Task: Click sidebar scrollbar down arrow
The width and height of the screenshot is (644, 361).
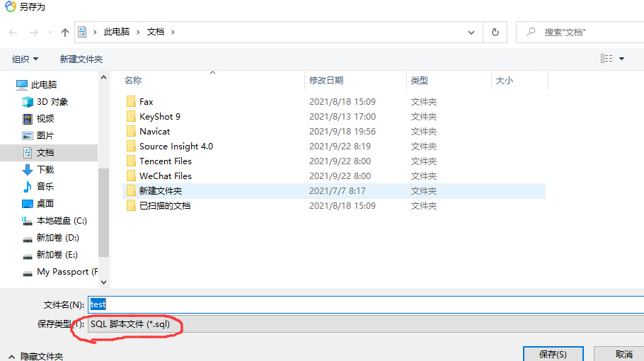Action: (x=103, y=282)
